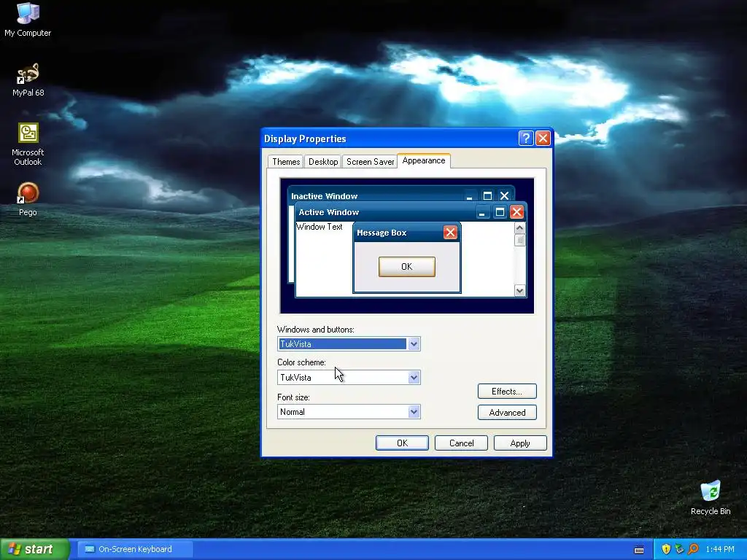Expand the Color scheme dropdown

click(x=414, y=378)
